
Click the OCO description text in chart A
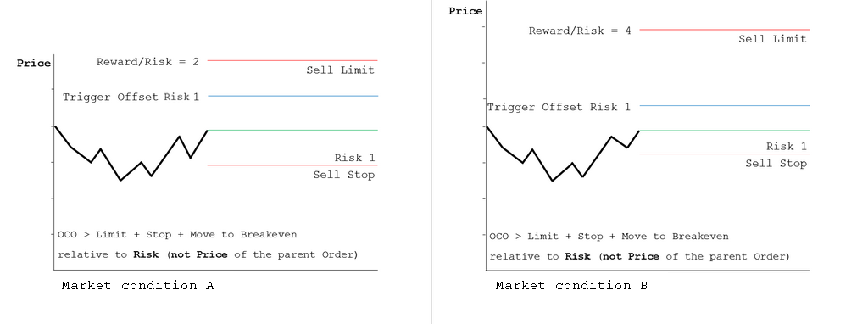pyautogui.click(x=208, y=245)
